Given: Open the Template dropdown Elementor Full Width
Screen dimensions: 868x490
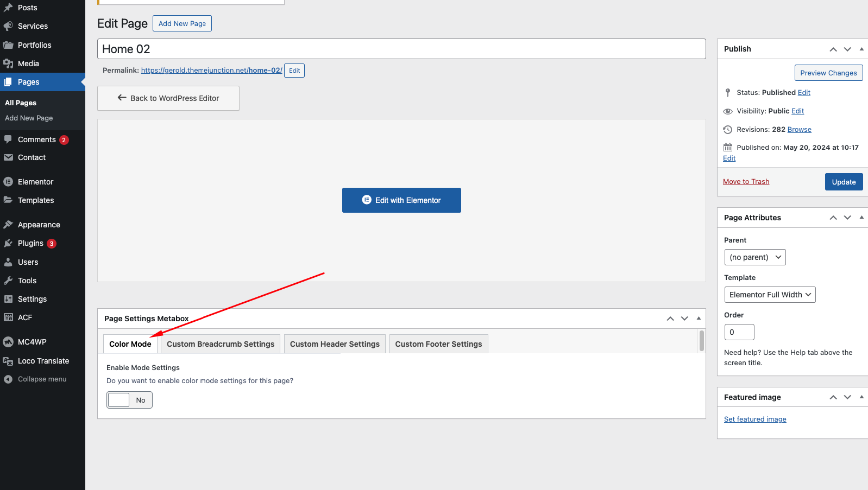Looking at the screenshot, I should (770, 295).
